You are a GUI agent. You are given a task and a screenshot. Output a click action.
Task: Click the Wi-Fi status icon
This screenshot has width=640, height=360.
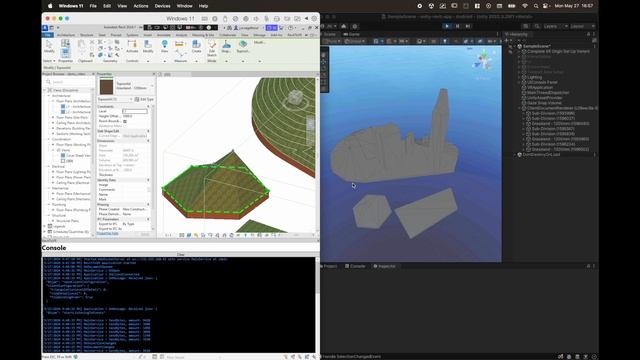(525, 6)
